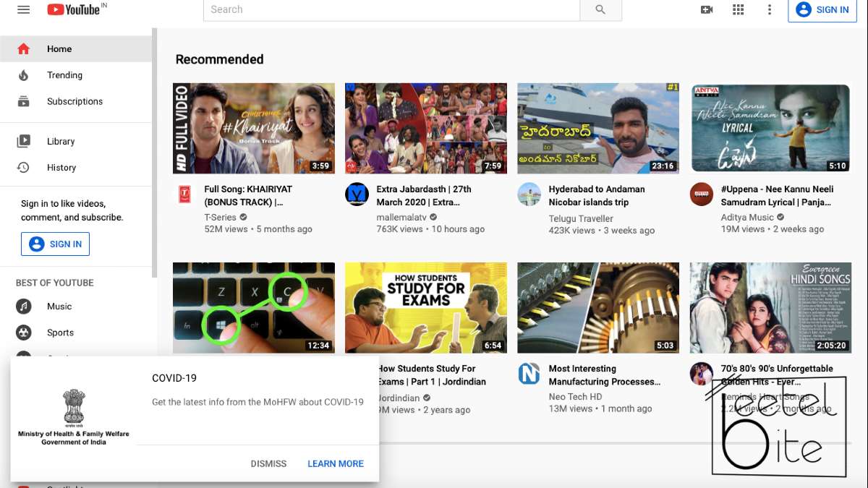Play How Students Study For Exams thumbnail
Screen dimensions: 868x488
[x=426, y=307]
